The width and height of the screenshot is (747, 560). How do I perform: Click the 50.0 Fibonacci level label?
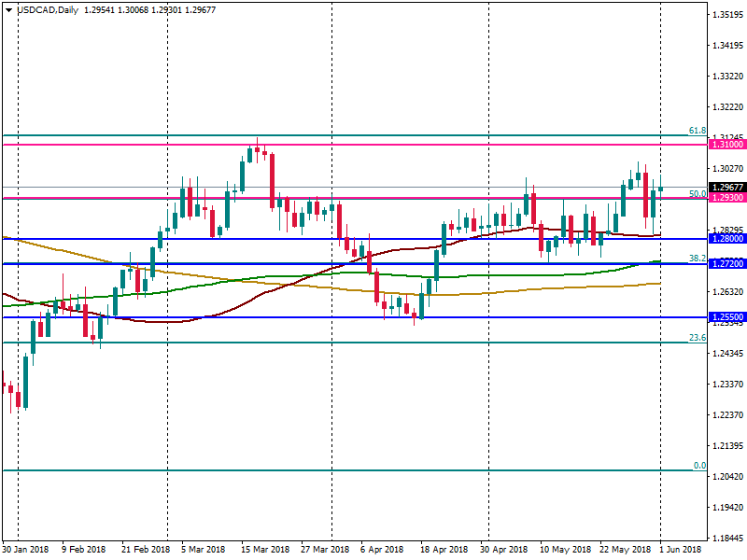pyautogui.click(x=697, y=194)
